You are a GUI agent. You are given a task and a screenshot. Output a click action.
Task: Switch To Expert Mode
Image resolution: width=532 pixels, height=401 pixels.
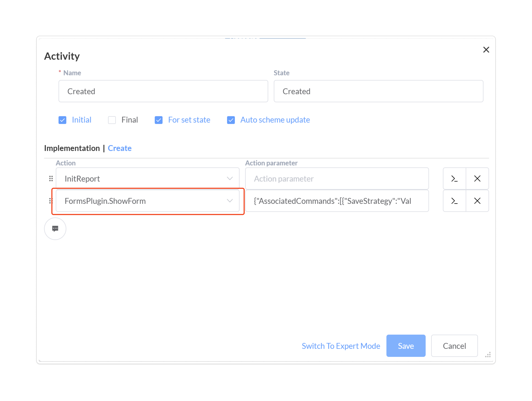pyautogui.click(x=341, y=346)
